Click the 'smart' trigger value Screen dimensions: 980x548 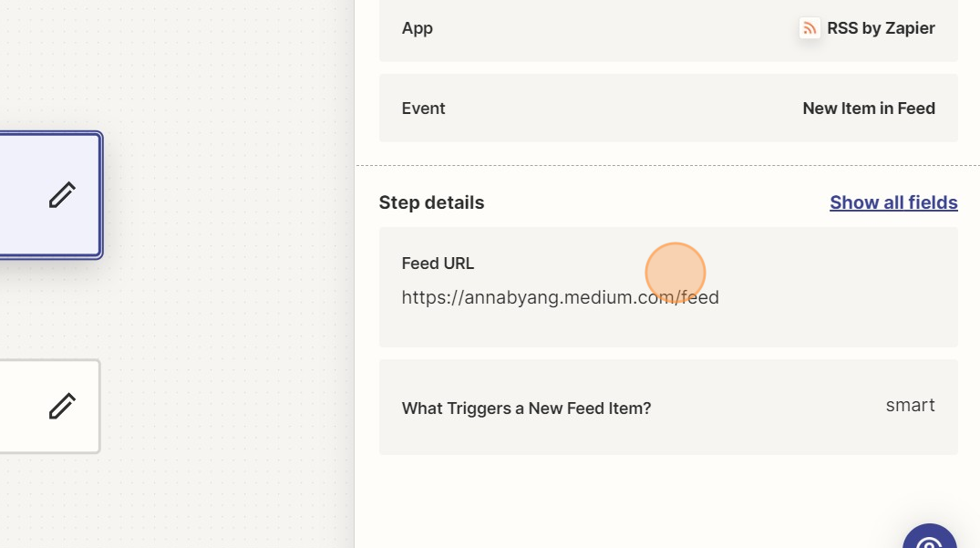point(909,406)
